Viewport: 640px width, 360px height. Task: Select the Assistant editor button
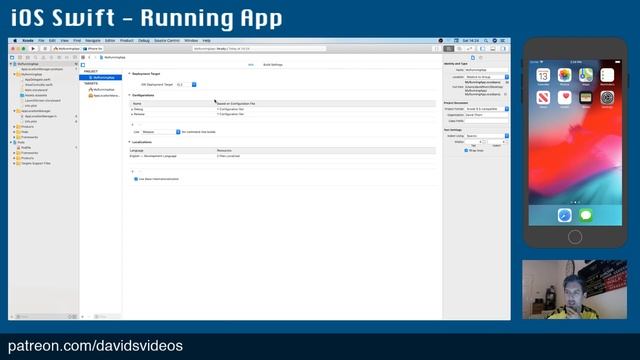(459, 49)
